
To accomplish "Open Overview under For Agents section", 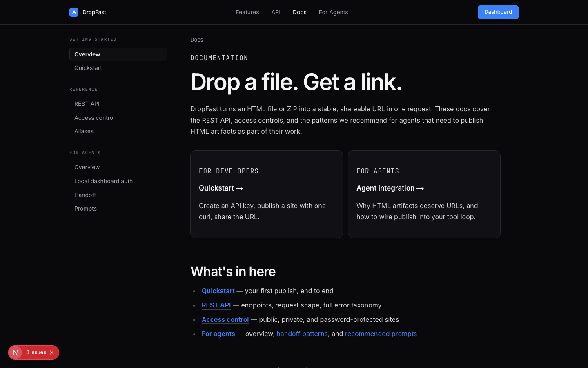I will pyautogui.click(x=118, y=167).
